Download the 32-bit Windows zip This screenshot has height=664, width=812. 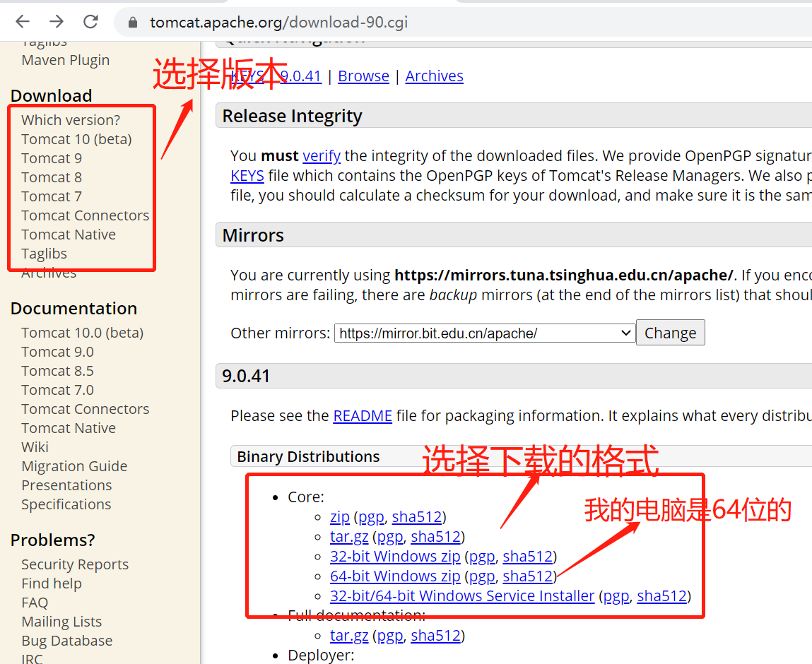point(395,557)
